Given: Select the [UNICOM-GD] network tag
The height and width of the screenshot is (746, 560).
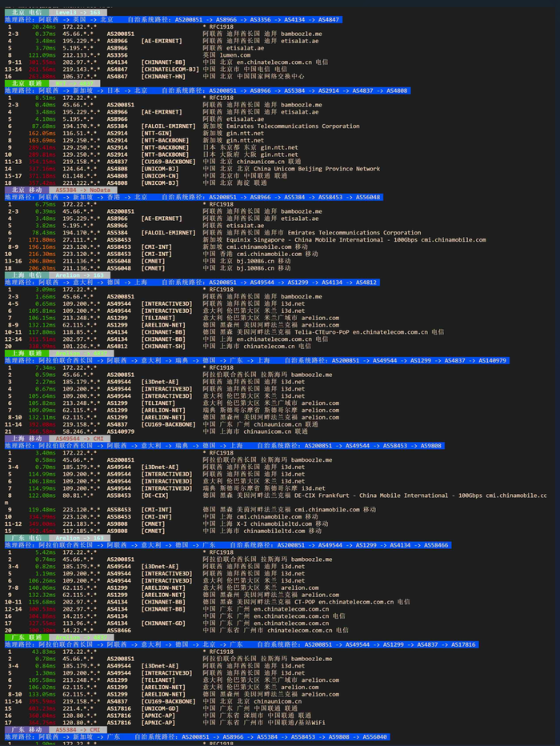Looking at the screenshot, I should point(160,708).
